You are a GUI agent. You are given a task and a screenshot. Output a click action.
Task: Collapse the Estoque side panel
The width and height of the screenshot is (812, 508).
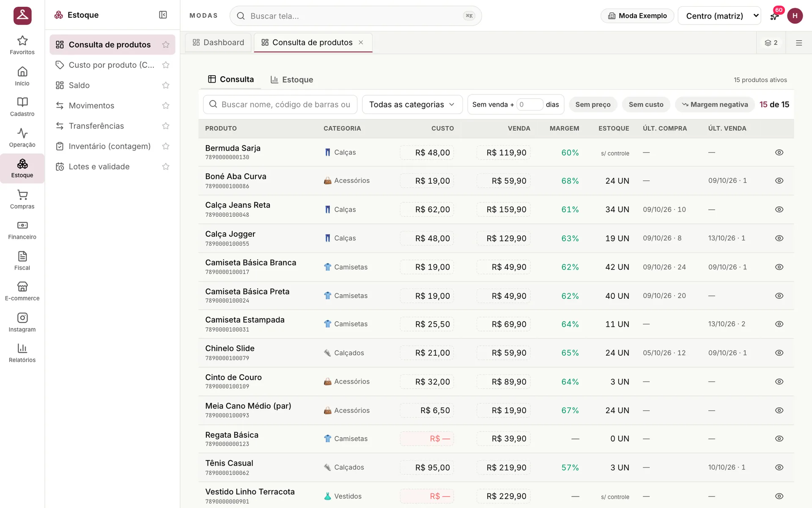click(163, 15)
